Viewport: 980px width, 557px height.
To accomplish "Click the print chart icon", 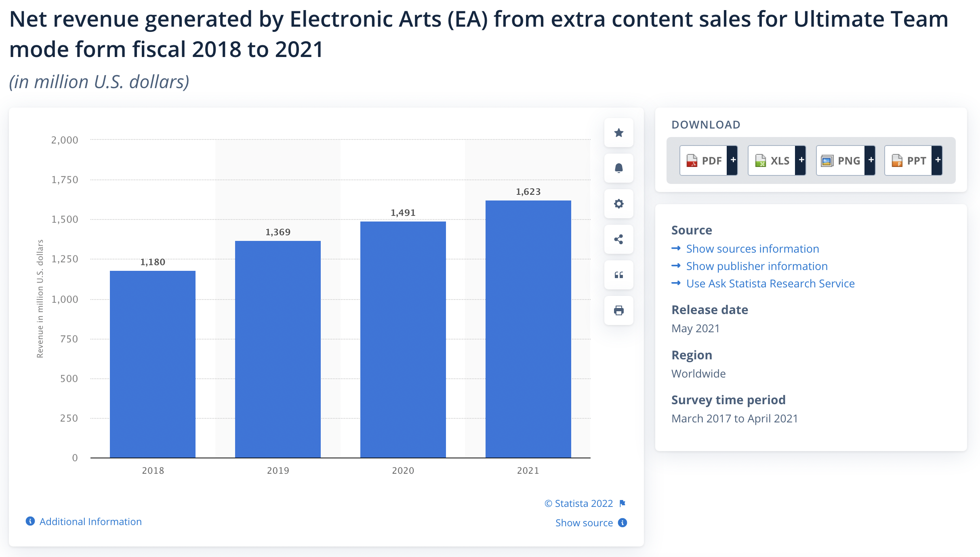I will 618,310.
